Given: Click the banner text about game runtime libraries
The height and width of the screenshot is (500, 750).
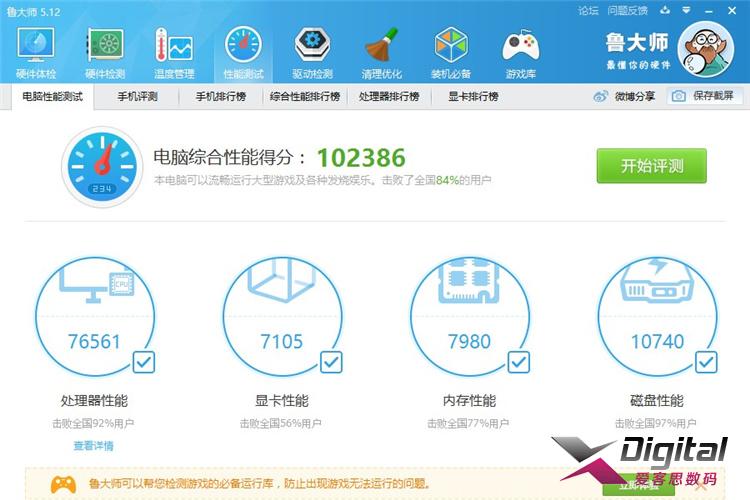Looking at the screenshot, I should click(x=259, y=484).
